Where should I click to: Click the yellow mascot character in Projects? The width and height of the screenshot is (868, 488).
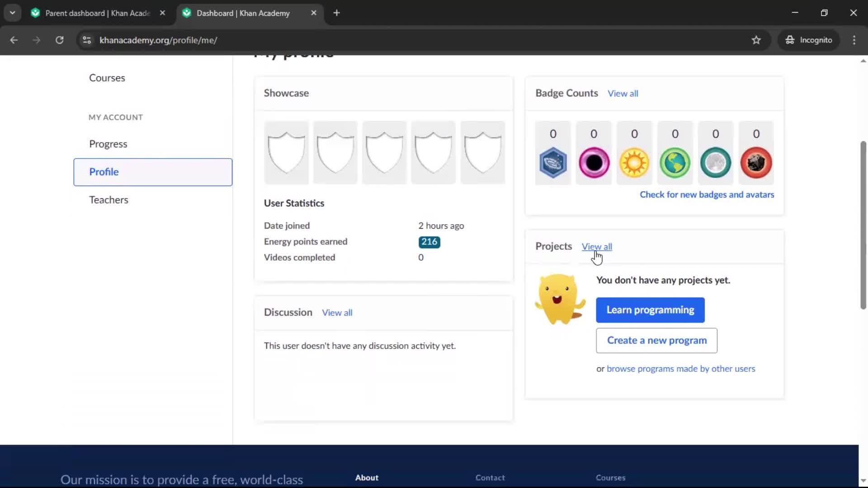click(x=560, y=299)
